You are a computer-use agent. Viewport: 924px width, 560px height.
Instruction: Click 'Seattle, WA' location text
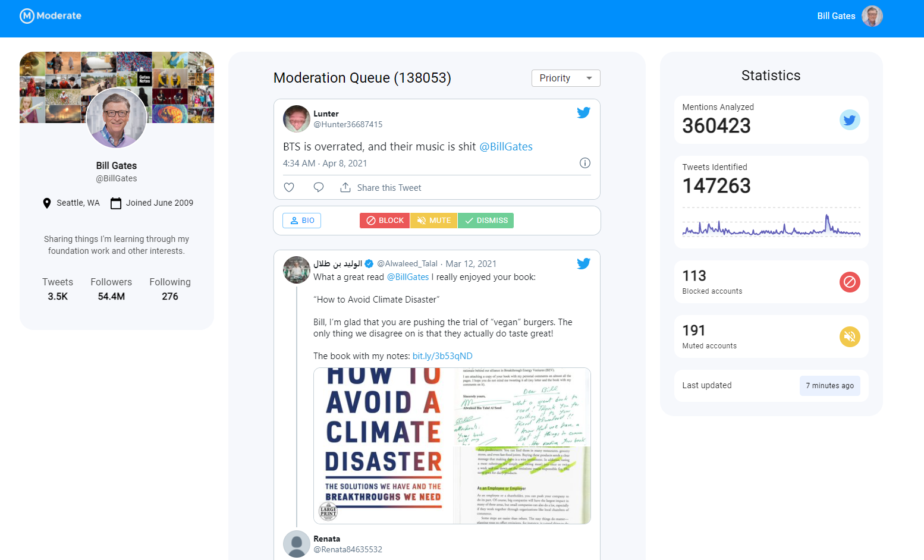click(78, 203)
